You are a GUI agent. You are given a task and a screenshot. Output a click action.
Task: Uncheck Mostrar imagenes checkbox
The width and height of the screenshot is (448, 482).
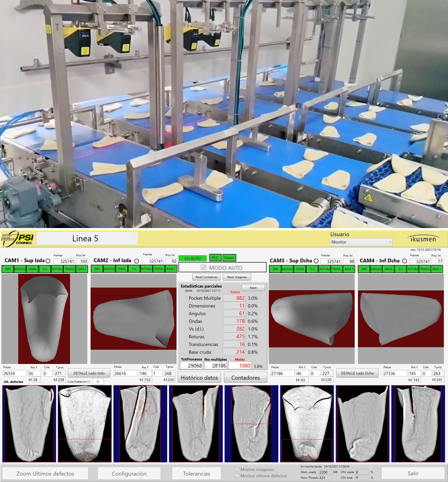237,469
